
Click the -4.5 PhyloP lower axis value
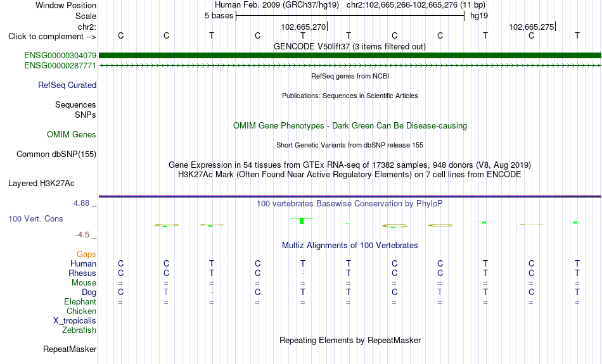coord(82,235)
